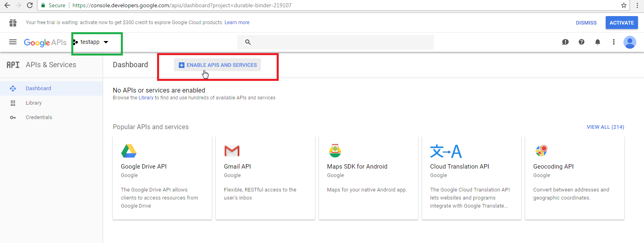Click the Cloud Translation API description text

click(x=470, y=198)
